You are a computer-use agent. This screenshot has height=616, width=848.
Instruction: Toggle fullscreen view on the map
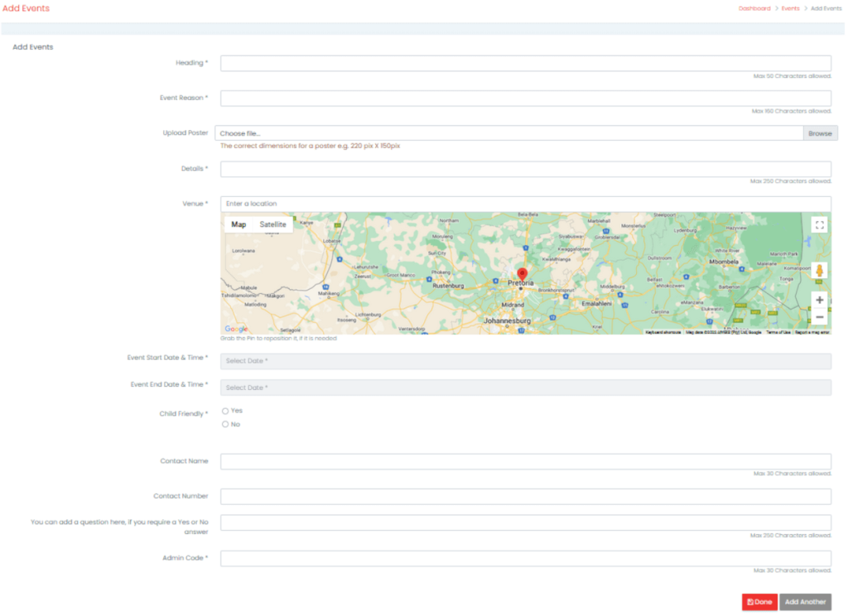click(819, 224)
